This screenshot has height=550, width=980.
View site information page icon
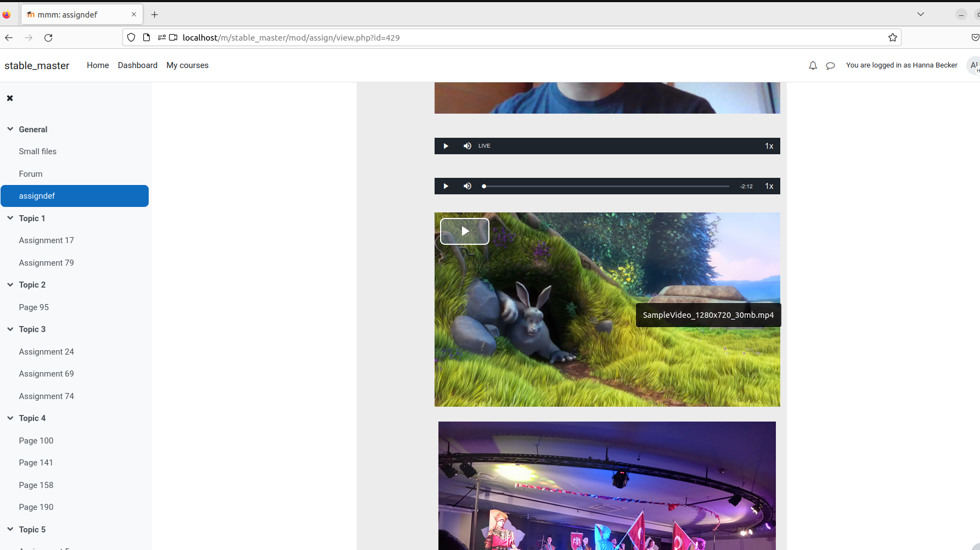pos(147,37)
